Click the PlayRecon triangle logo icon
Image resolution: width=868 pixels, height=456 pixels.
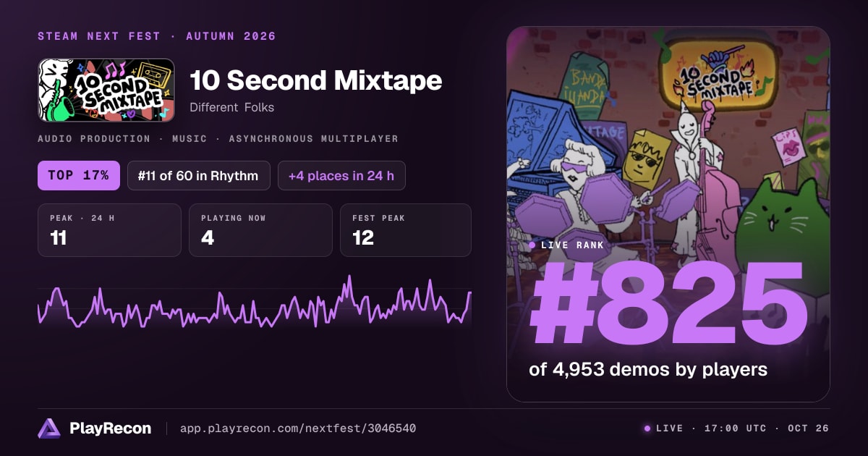point(49,428)
